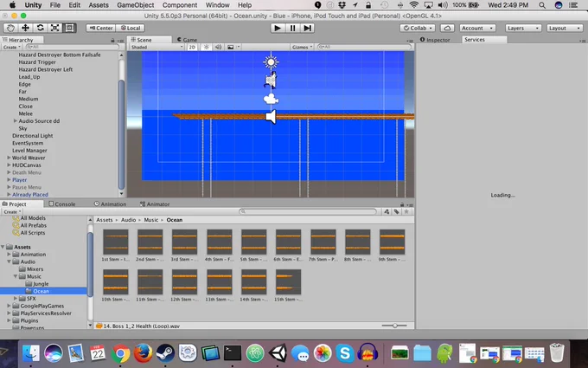Expand the World Weaver hierarchy item
The image size is (588, 368).
[x=9, y=158]
